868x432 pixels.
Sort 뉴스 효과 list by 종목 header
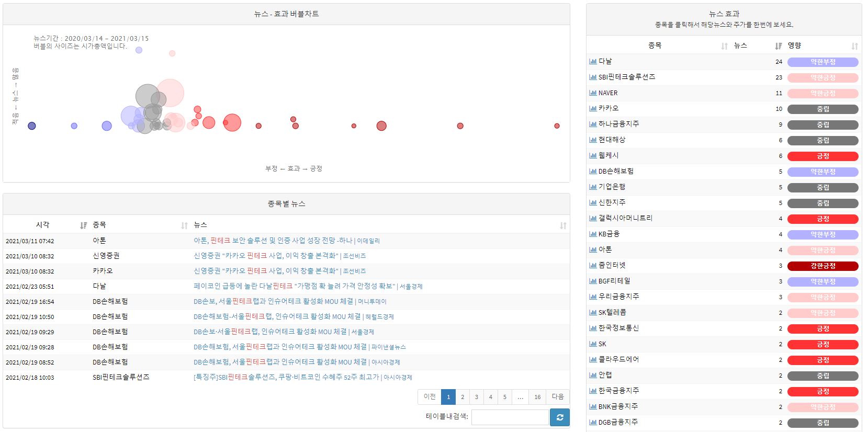(x=659, y=46)
